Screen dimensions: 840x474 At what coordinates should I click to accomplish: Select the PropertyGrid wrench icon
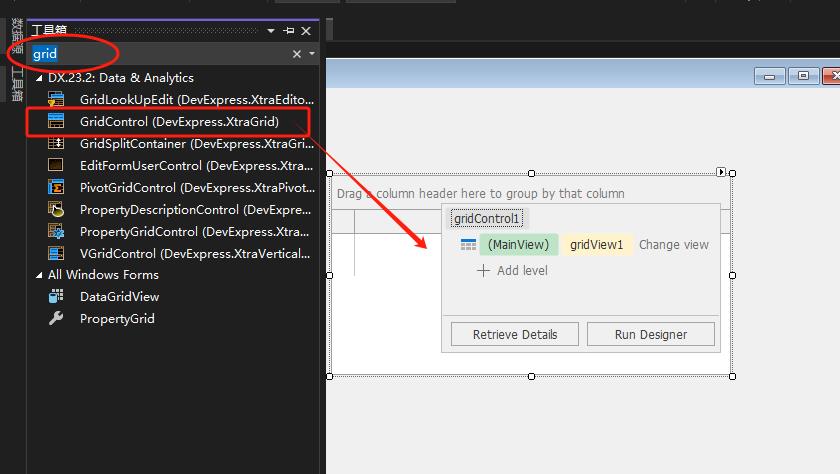click(x=56, y=319)
